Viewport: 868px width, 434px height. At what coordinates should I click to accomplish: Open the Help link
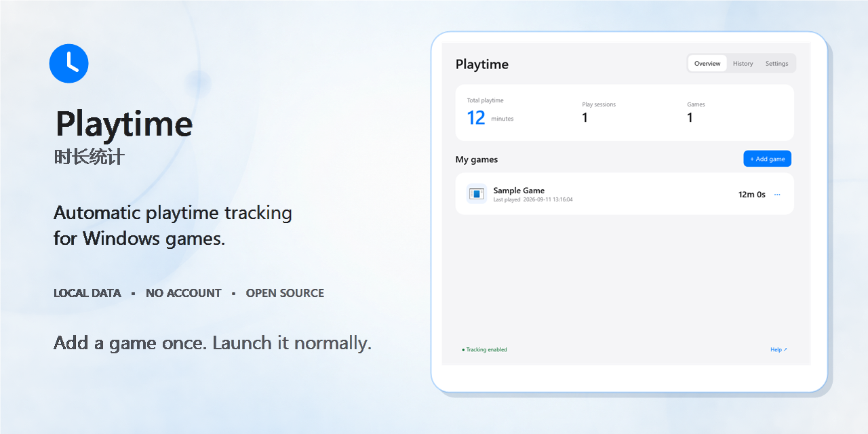click(x=778, y=350)
